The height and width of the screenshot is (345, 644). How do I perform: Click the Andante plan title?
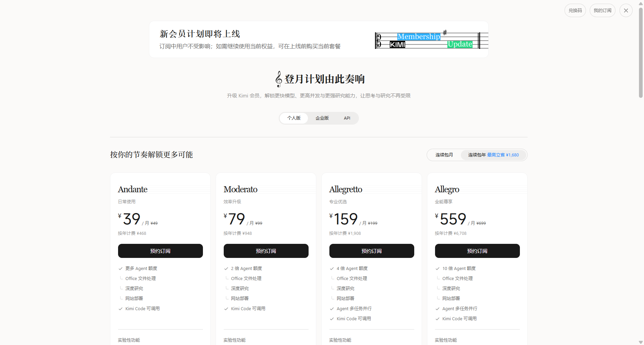coord(133,189)
